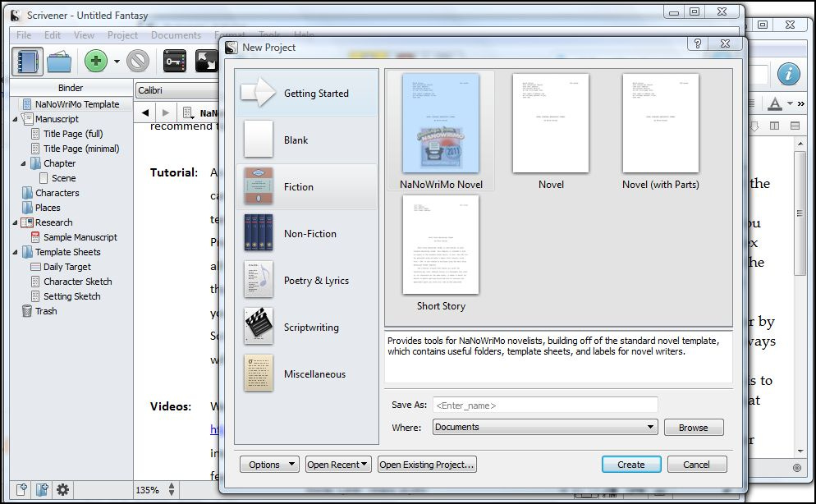
Task: Click the Create button
Action: click(631, 465)
